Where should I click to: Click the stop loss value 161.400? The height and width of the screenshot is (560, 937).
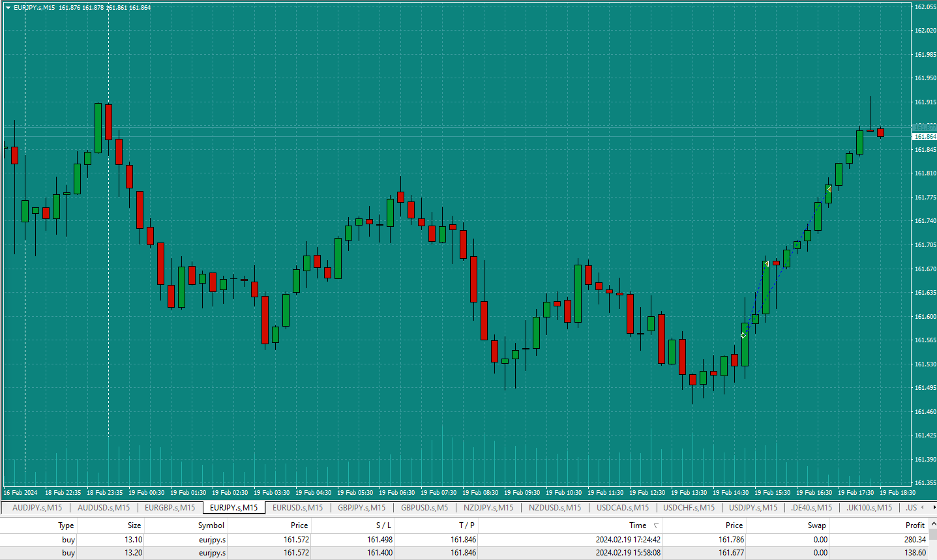pyautogui.click(x=380, y=553)
